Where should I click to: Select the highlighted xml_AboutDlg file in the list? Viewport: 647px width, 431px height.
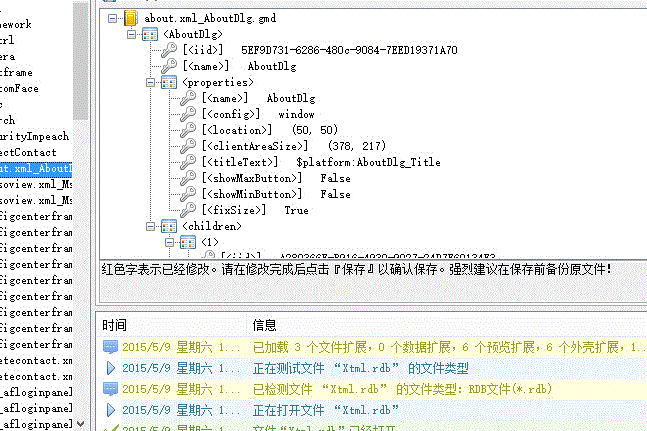pos(36,169)
